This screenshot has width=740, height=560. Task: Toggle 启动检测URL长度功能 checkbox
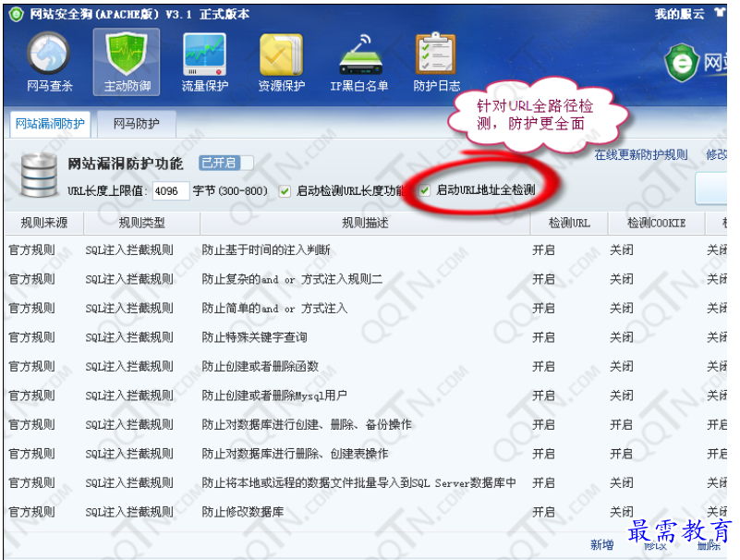pyautogui.click(x=285, y=191)
